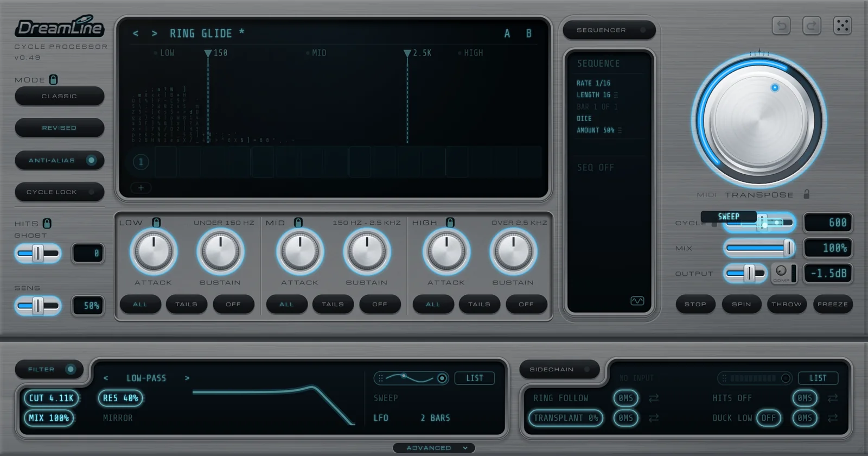Select preset slot B

[528, 34]
